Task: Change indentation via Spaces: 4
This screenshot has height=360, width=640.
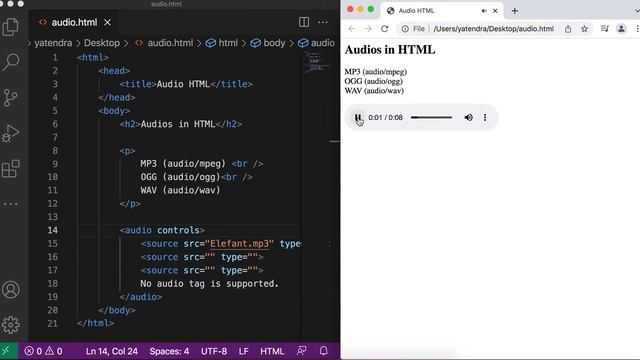Action: (x=169, y=351)
